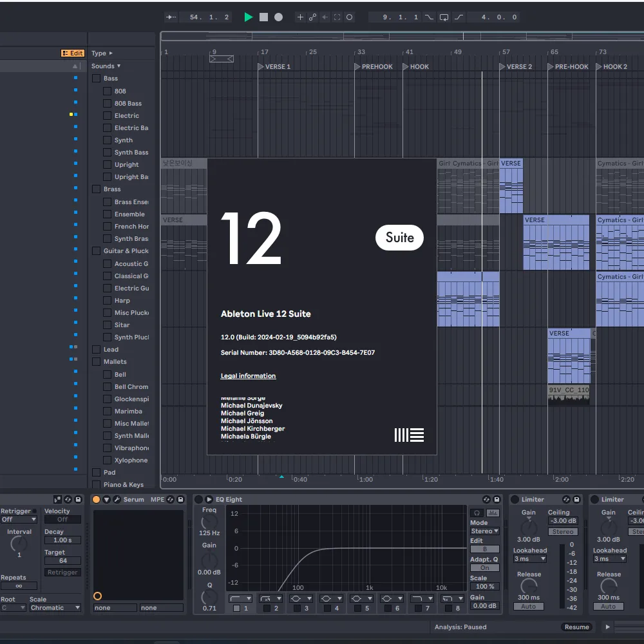Click the Ableton logo in About dialog
The width and height of the screenshot is (644, 644).
pyautogui.click(x=409, y=435)
